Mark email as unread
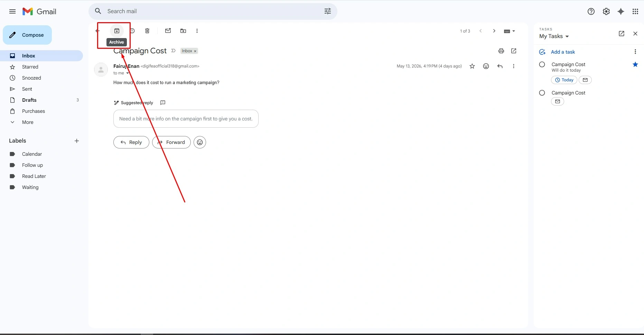644x335 pixels. click(x=168, y=31)
